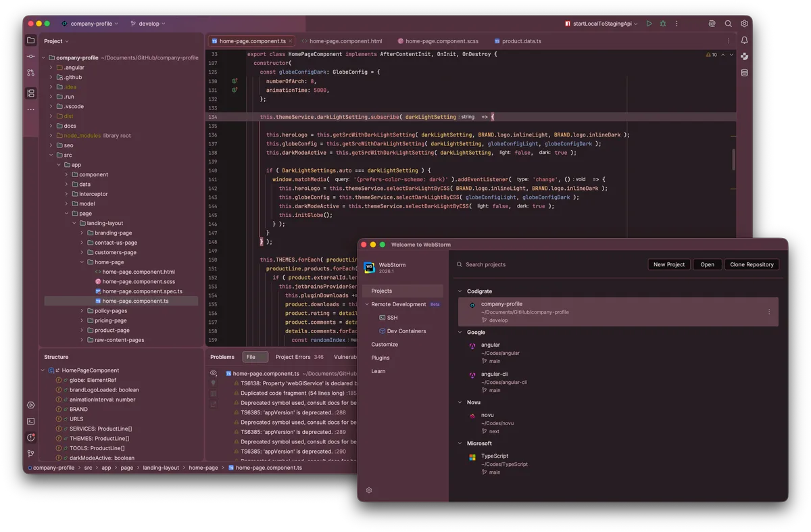Image resolution: width=811 pixels, height=532 pixels.
Task: Click landing-layout in the breadcrumb bar
Action: click(161, 468)
